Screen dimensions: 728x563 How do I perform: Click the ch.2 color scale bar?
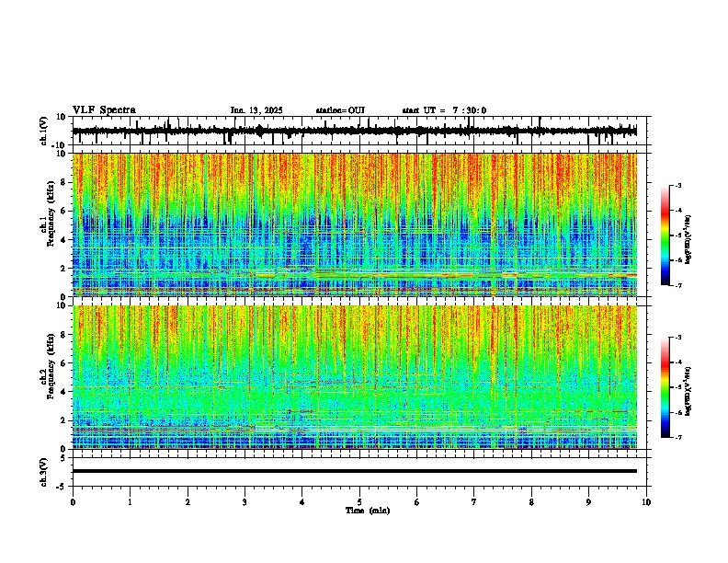tap(665, 387)
